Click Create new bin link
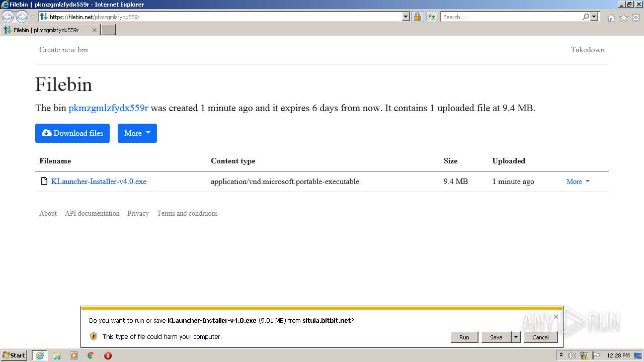The image size is (644, 362). tap(63, 50)
